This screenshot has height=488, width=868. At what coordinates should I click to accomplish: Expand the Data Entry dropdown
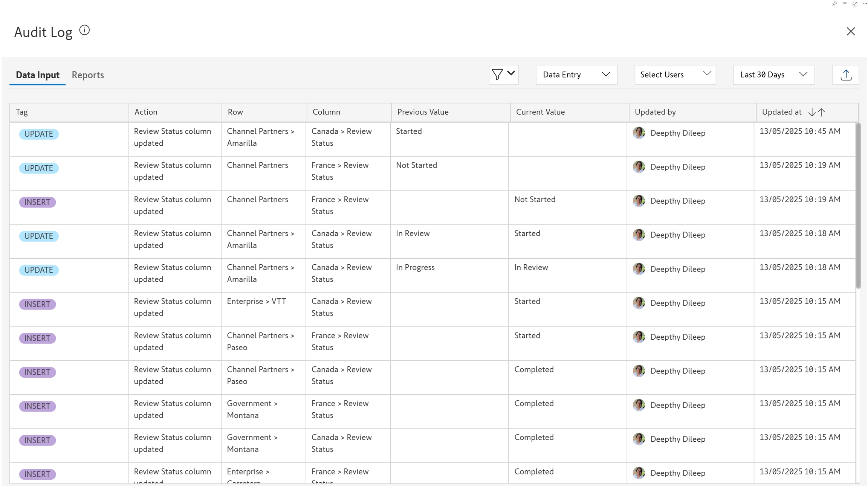click(576, 75)
